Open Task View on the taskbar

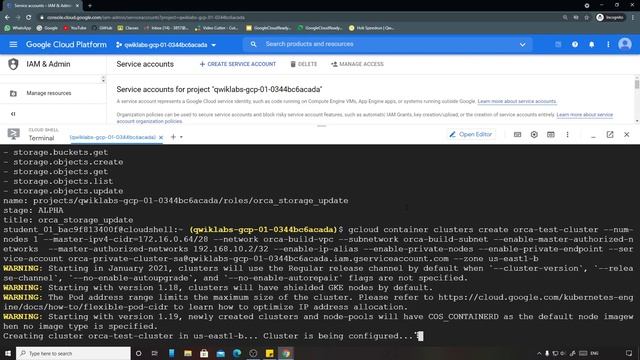coord(155,353)
